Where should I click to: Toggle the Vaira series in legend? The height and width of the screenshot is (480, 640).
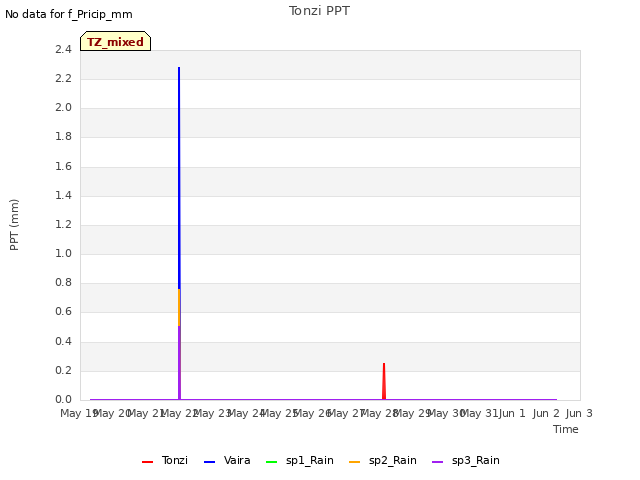tap(227, 460)
